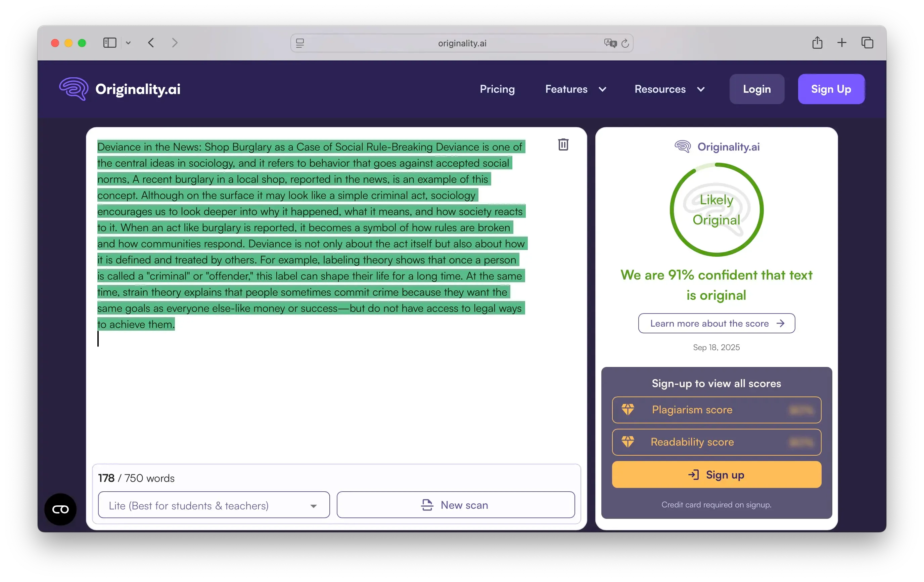Click the reader page icon in address bar

click(x=300, y=43)
